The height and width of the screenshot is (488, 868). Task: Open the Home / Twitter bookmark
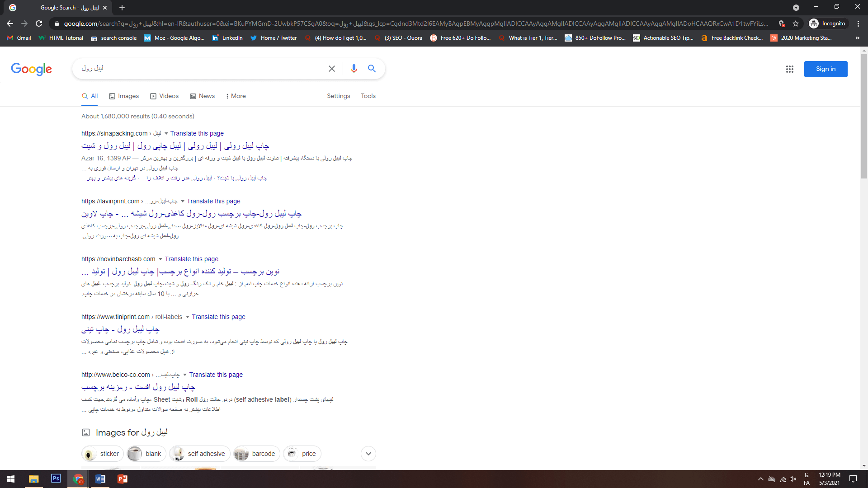coord(274,38)
